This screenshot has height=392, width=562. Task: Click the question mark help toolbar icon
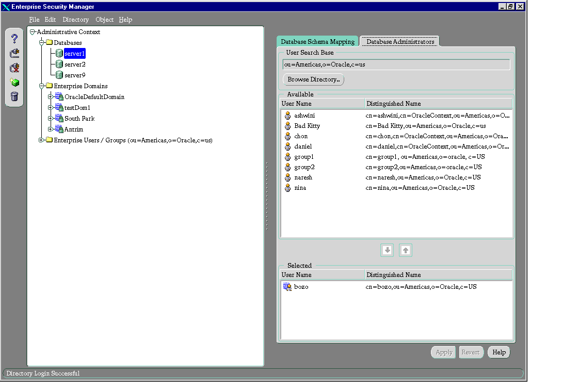click(14, 39)
